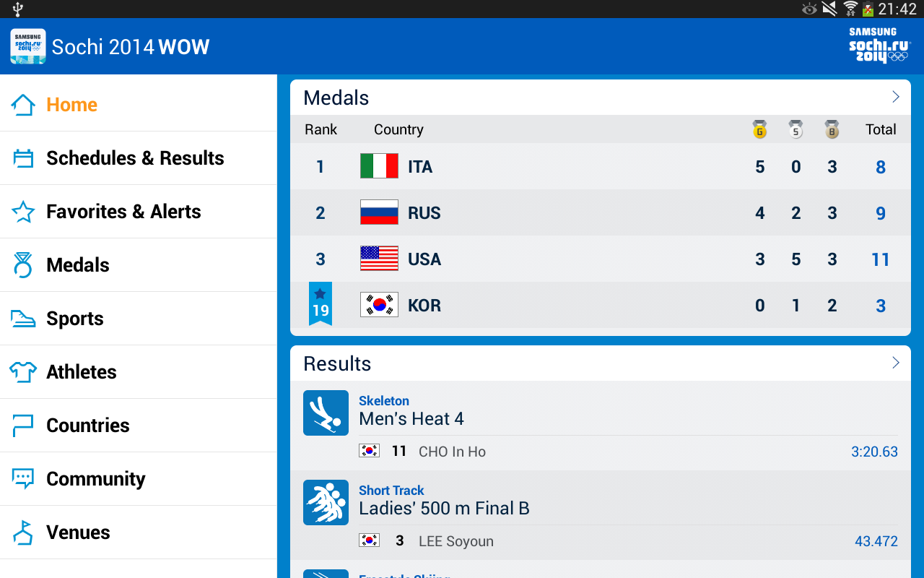This screenshot has width=924, height=578.
Task: Tap the Sochi 2014 WOW app logo
Action: click(28, 47)
